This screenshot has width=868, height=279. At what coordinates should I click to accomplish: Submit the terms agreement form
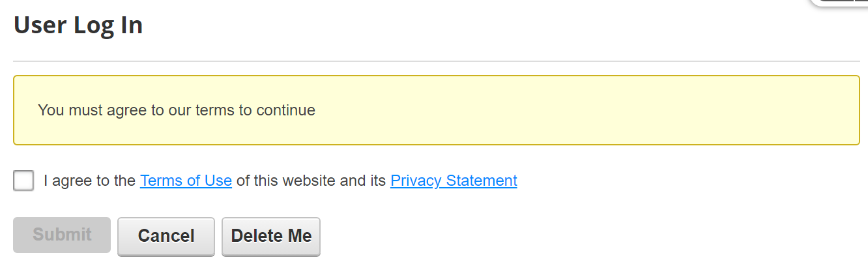(x=62, y=235)
